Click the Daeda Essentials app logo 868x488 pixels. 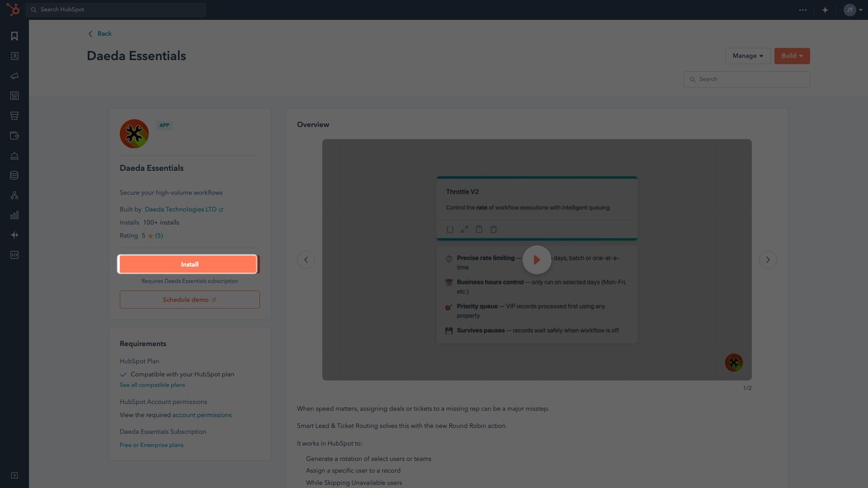tap(134, 133)
